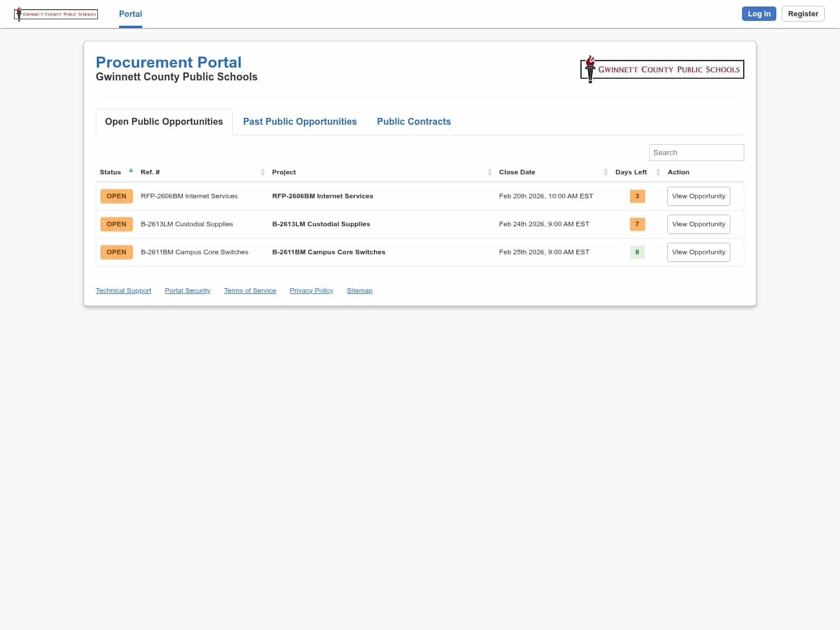
Task: View Opportunity for Campus Core Switches
Action: coord(698,252)
